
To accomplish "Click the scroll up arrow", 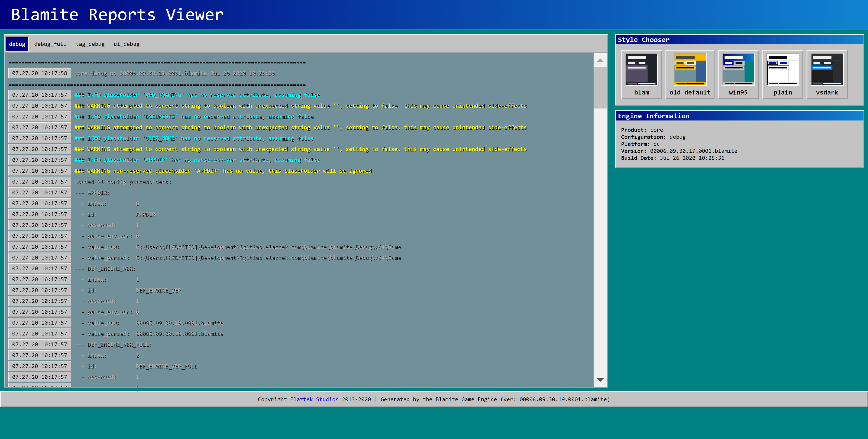I will tap(600, 60).
